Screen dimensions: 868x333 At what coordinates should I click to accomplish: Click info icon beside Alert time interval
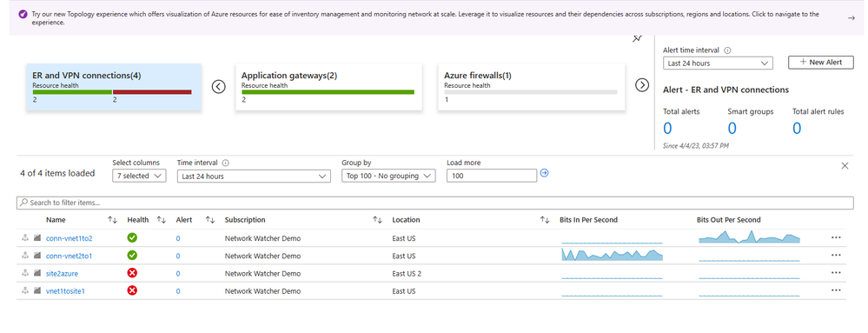(x=727, y=50)
